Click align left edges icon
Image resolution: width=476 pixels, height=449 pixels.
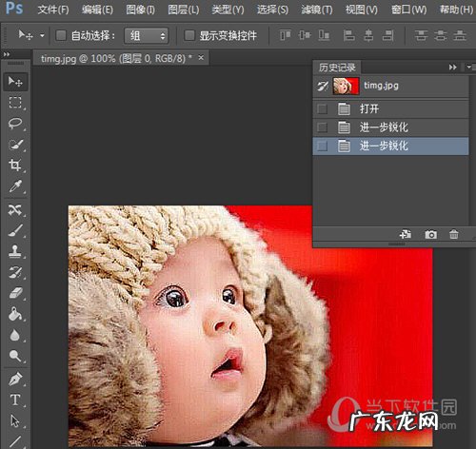[349, 35]
